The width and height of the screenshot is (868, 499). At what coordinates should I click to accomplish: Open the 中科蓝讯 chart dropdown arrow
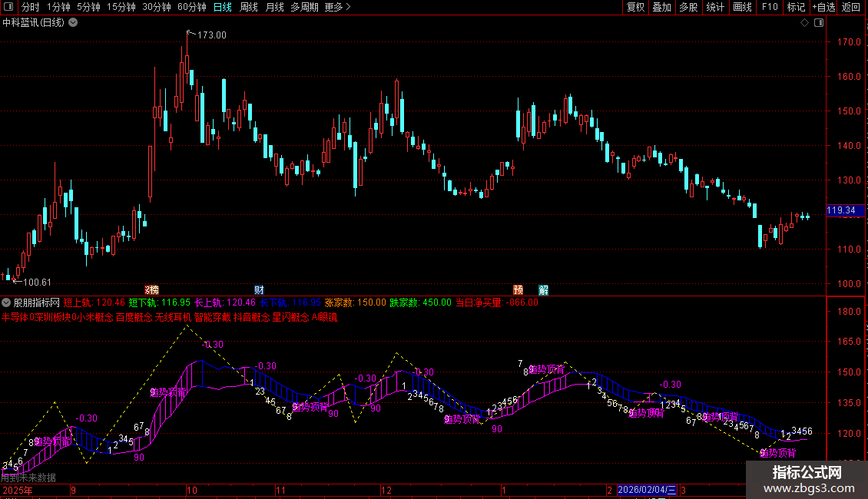tap(73, 23)
